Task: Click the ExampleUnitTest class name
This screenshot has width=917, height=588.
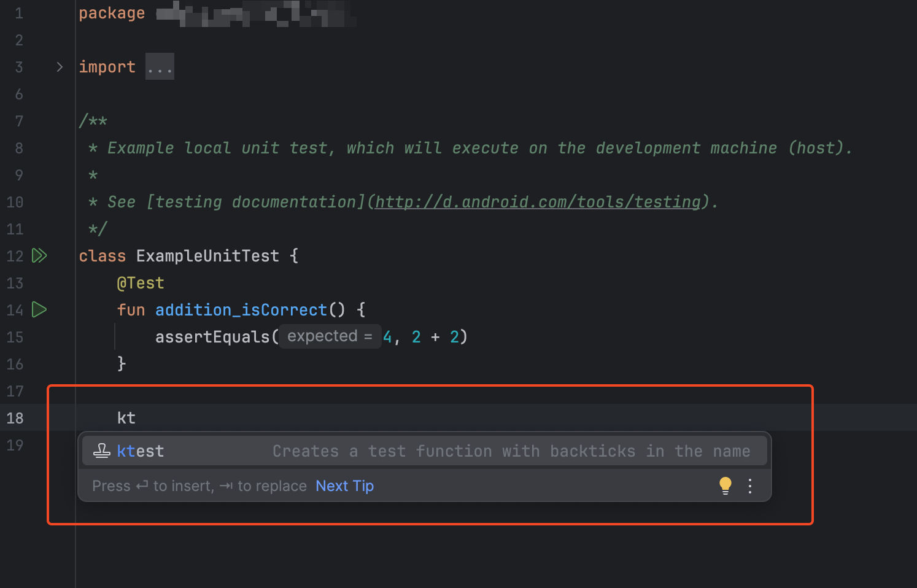Action: [207, 256]
